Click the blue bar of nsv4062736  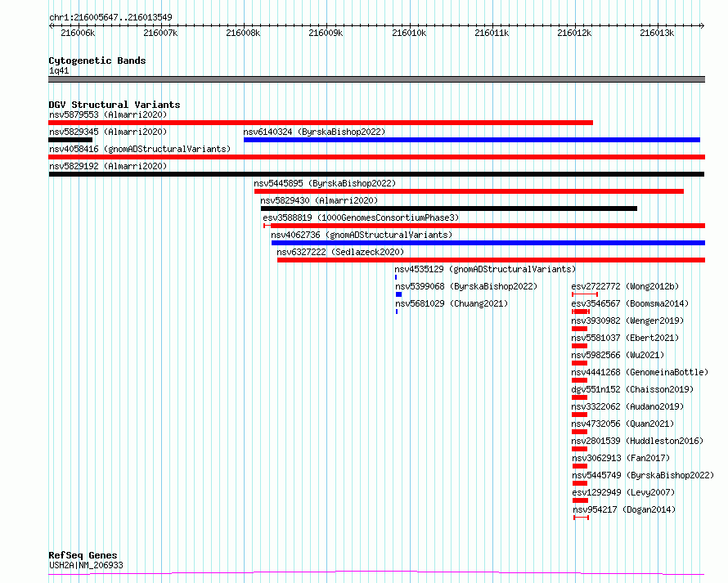point(488,243)
